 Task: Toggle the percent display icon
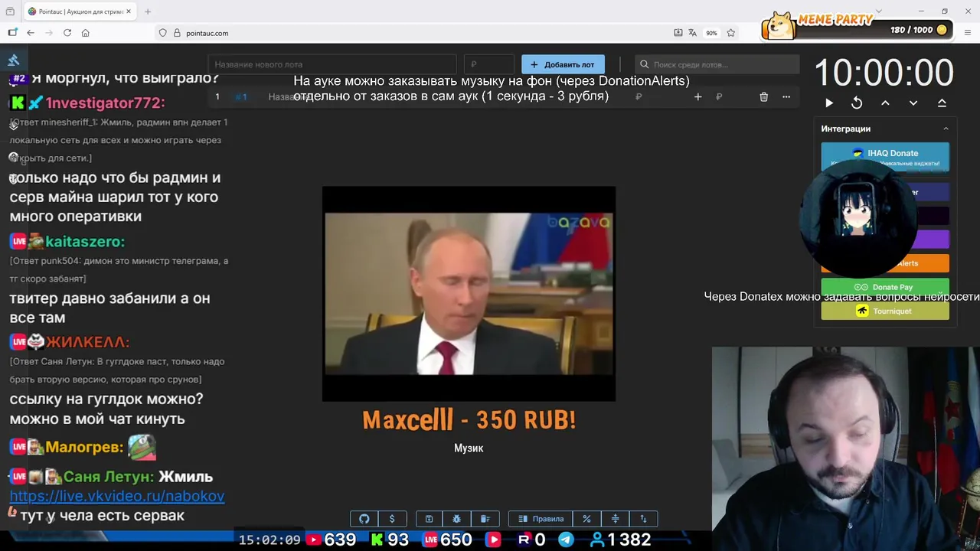(586, 519)
